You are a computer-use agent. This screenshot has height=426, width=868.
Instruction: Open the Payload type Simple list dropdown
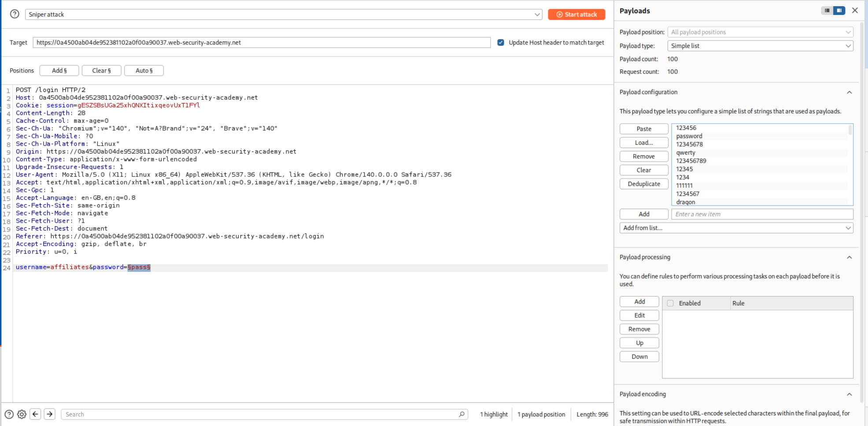[760, 46]
